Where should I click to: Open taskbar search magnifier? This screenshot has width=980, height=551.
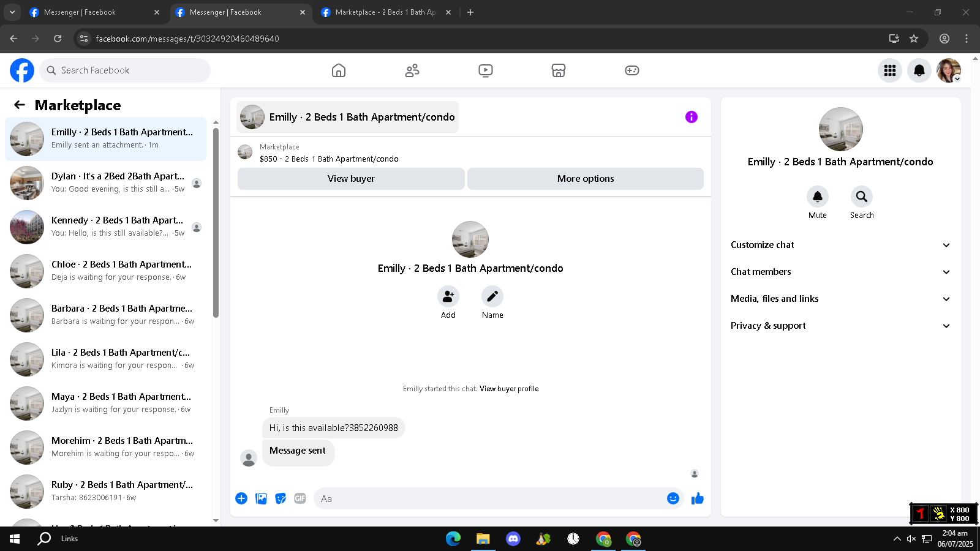coord(44,539)
